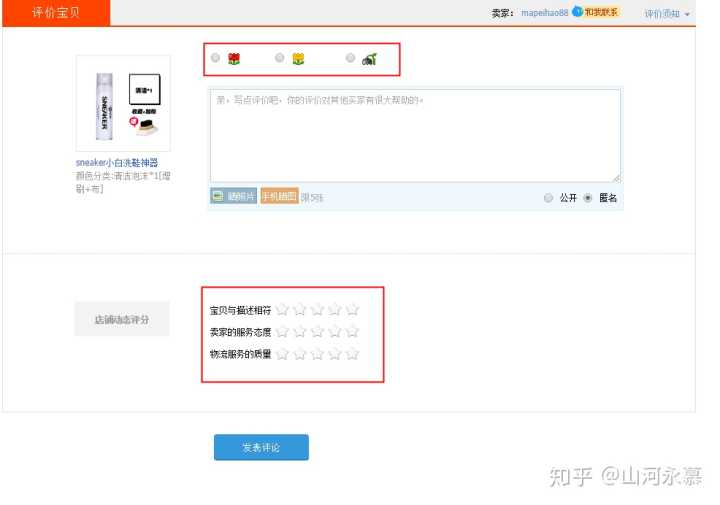Screen dimensions: 720x505
Task: Open the 评价宝贝 tab
Action: pos(56,12)
